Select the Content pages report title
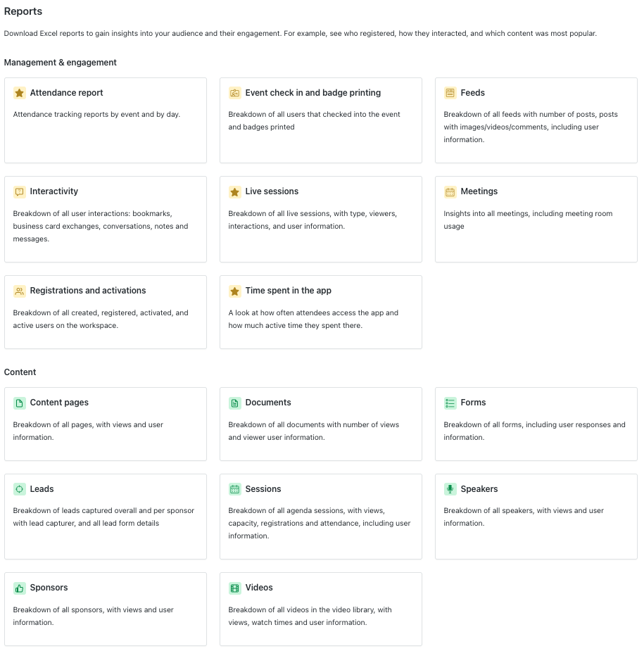Image resolution: width=644 pixels, height=651 pixels. [x=59, y=403]
